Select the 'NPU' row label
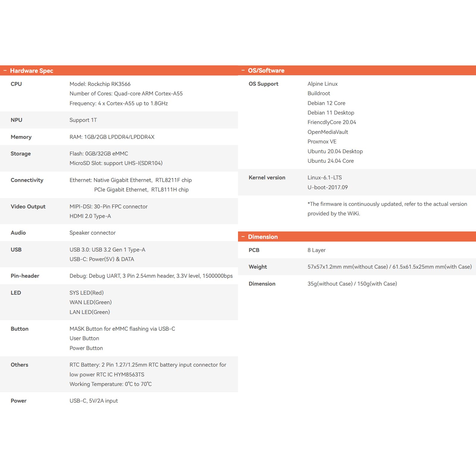Screen dimensions: 476x476 [17, 120]
